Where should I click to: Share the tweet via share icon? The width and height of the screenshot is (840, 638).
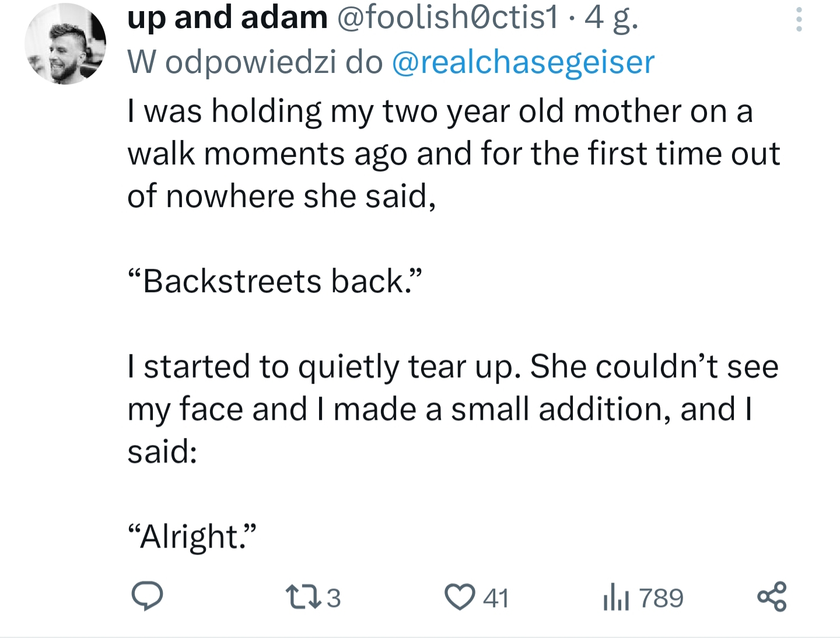point(772,597)
